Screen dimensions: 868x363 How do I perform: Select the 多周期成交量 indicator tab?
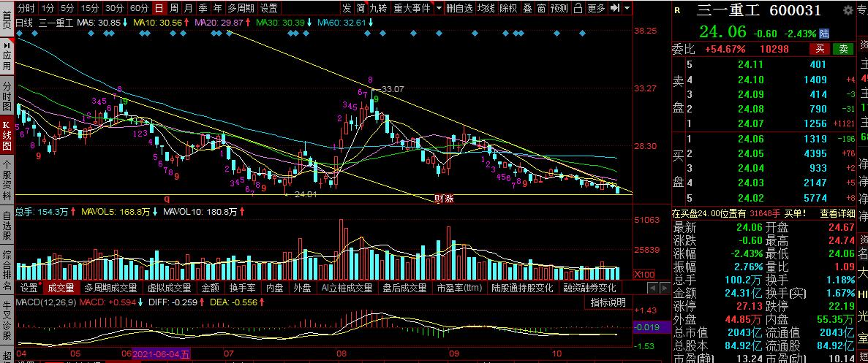coord(110,288)
